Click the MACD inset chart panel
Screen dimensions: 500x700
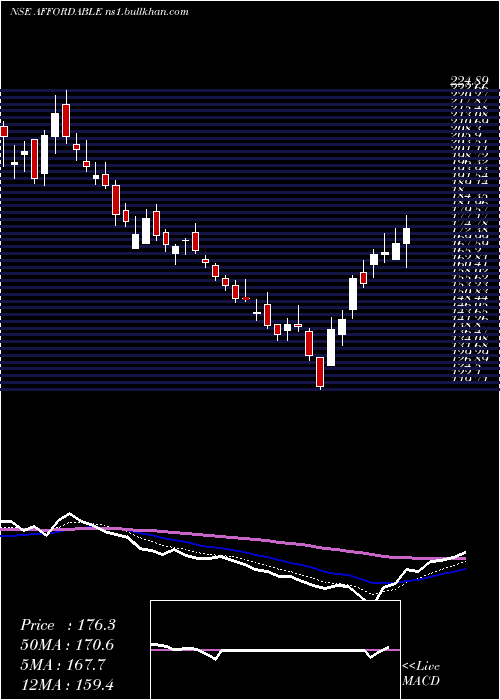tap(275, 650)
